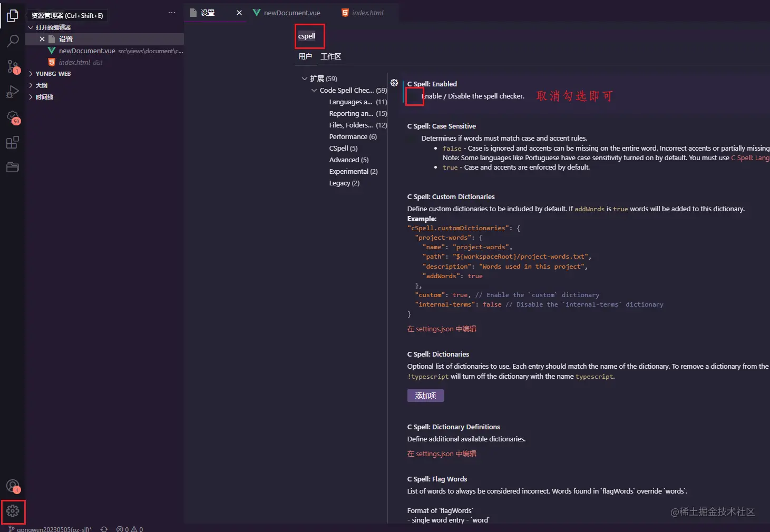Open the folders icon in the activity bar
This screenshot has height=532, width=770.
click(13, 167)
